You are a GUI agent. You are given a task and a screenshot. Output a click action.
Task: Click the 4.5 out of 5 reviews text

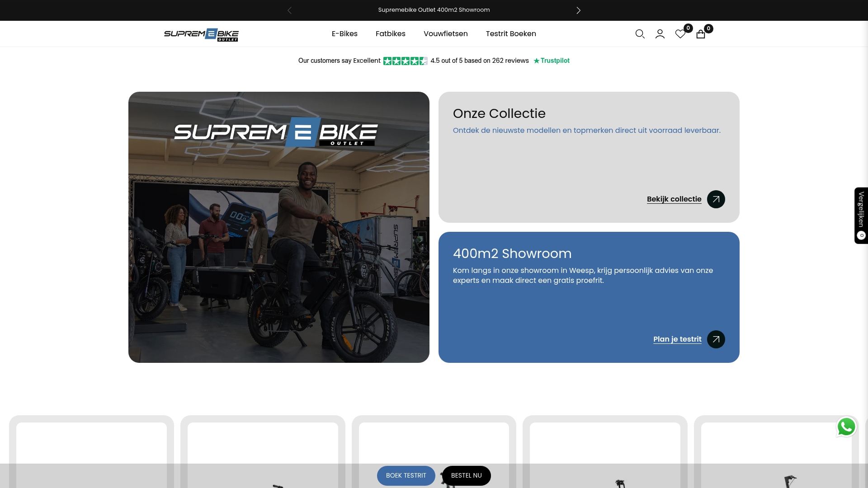click(480, 61)
